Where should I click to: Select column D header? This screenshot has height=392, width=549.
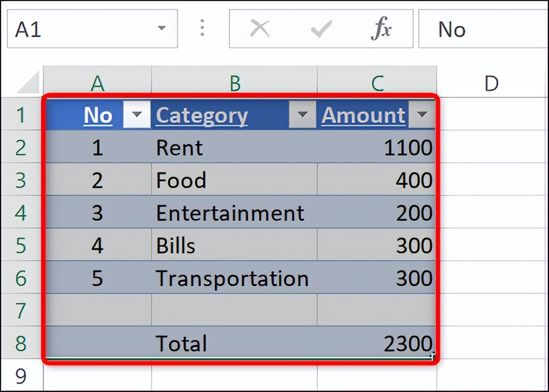[491, 83]
